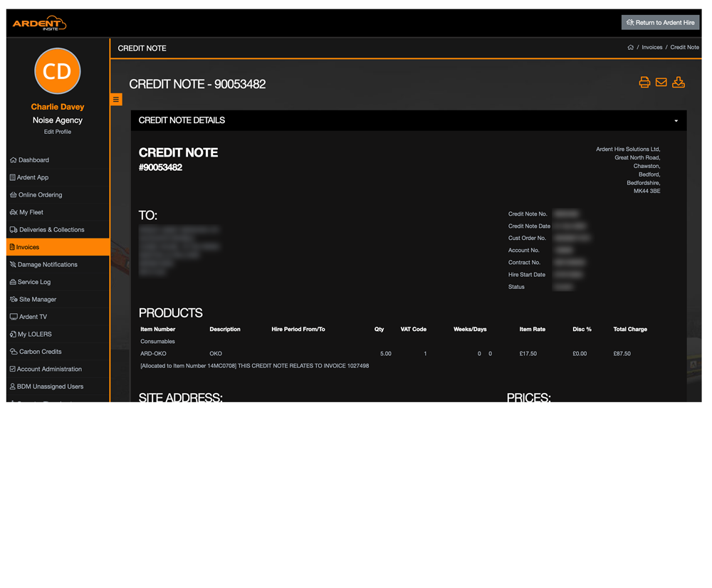Click the Cust Order No. label
Screen dimensions: 712x588
click(527, 238)
